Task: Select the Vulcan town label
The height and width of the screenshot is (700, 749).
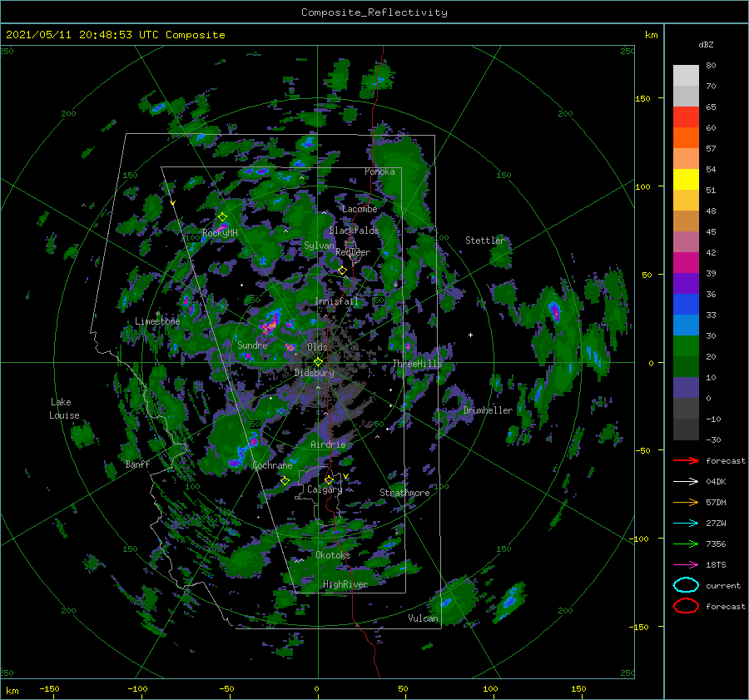Action: [423, 618]
